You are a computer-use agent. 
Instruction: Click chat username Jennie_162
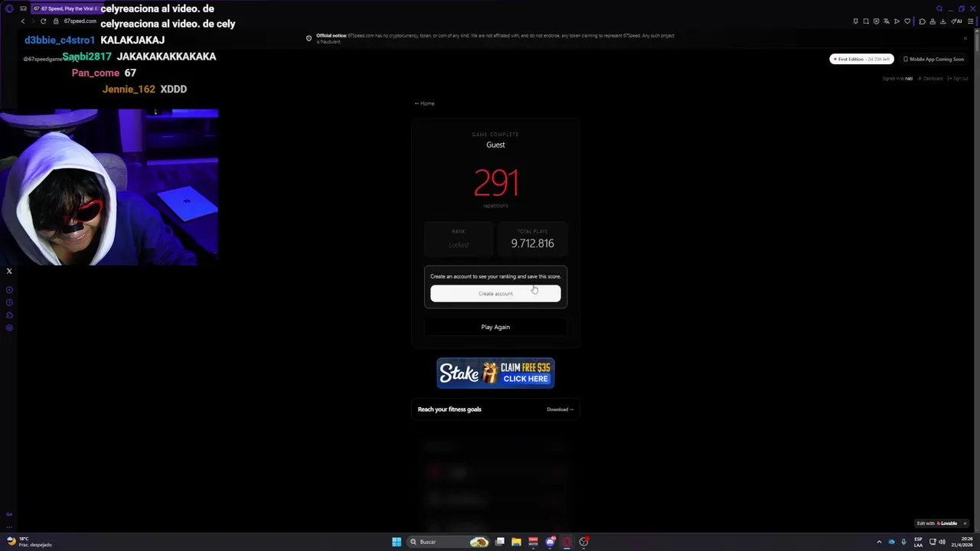129,89
